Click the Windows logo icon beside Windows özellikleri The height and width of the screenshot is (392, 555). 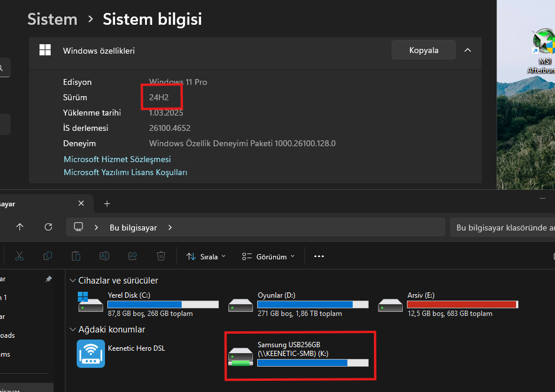(x=45, y=50)
